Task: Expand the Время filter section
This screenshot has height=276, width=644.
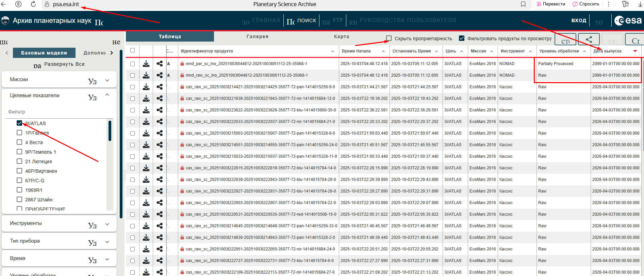Action: click(107, 259)
